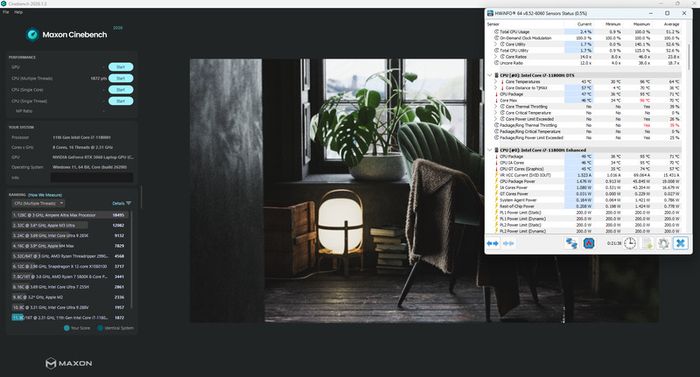Image resolution: width=700 pixels, height=377 pixels.
Task: Click the HWiNFO title bar app icon
Action: point(490,13)
